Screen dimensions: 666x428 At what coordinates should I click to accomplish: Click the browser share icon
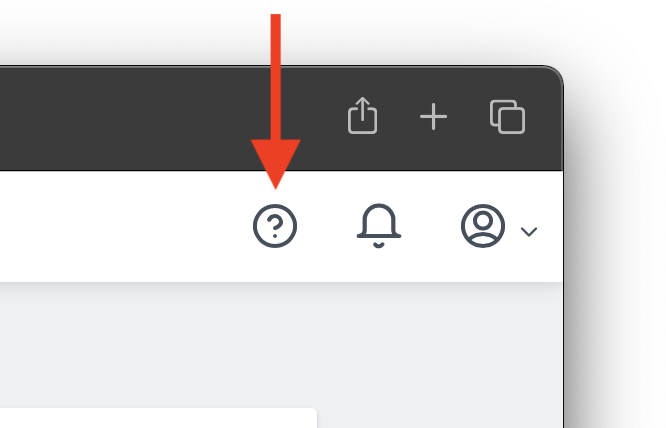[362, 115]
